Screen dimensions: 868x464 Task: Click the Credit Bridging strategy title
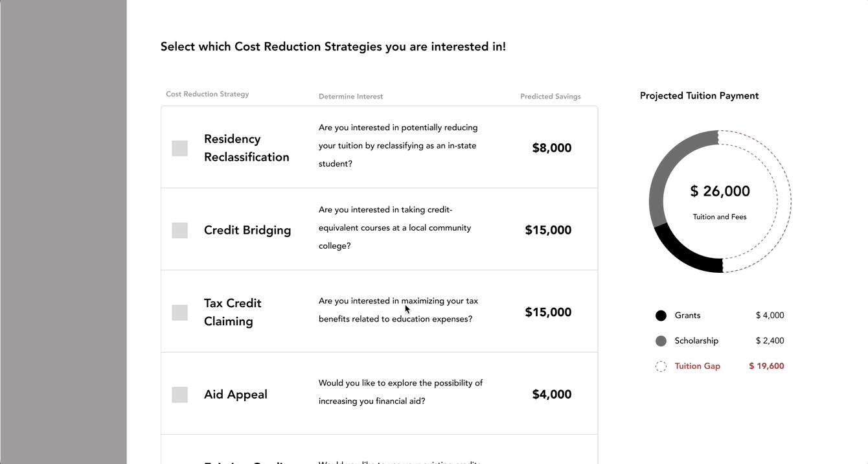click(247, 230)
